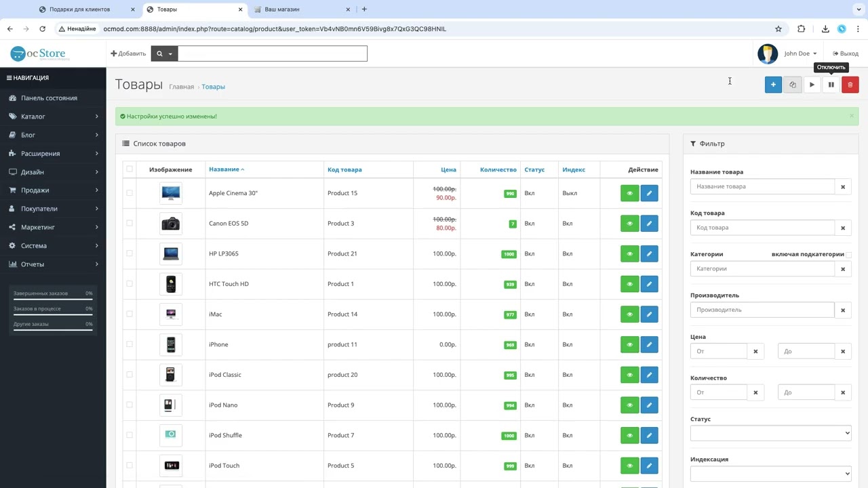Screen dimensions: 868x488
Task: Check the Apple Cinema 30" row checkbox
Action: point(130,193)
